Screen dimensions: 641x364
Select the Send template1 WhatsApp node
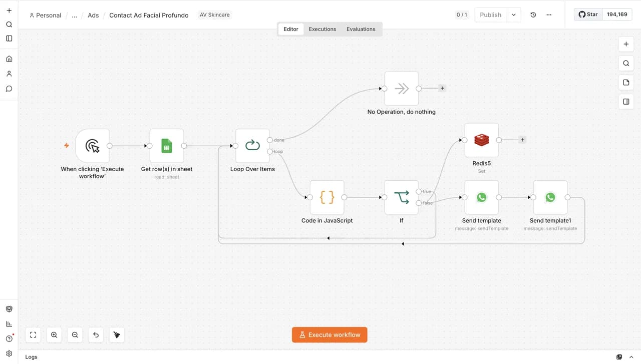coord(550,197)
